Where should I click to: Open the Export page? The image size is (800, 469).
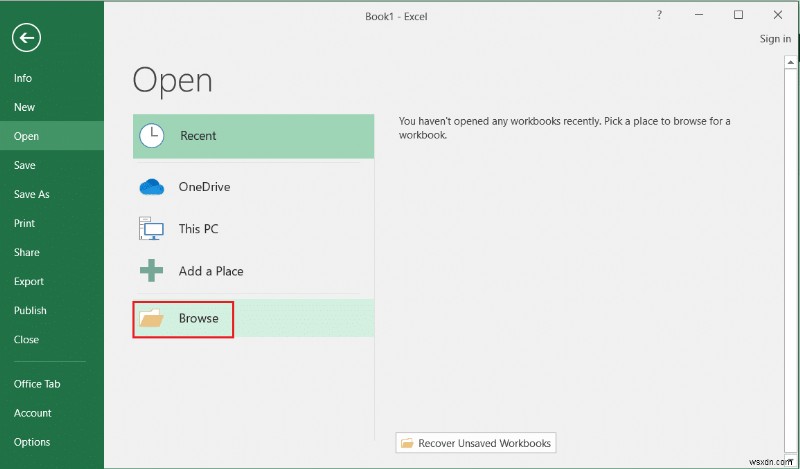[x=29, y=282]
